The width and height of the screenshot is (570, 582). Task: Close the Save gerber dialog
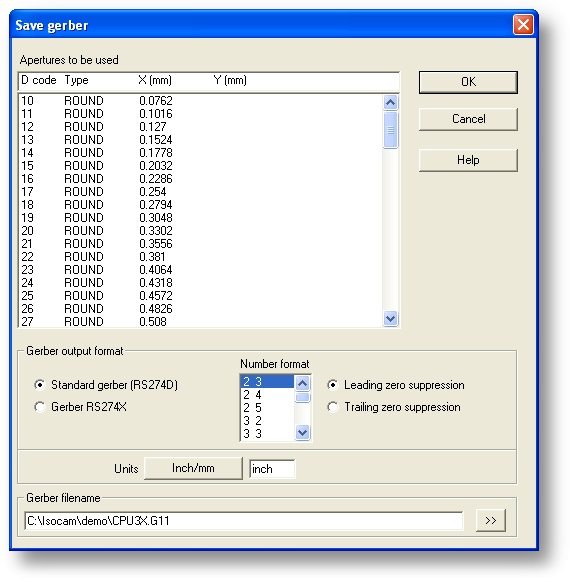point(523,25)
